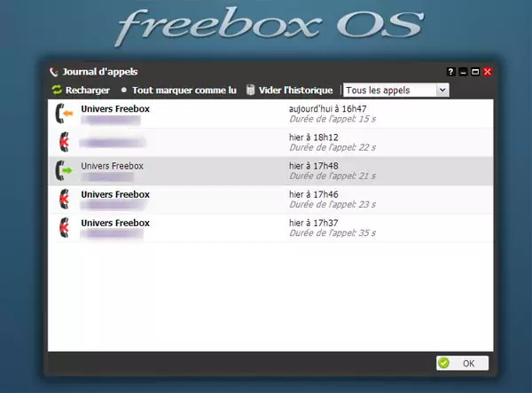Close the Journal d'appels window
The image size is (532, 393).
coord(488,72)
